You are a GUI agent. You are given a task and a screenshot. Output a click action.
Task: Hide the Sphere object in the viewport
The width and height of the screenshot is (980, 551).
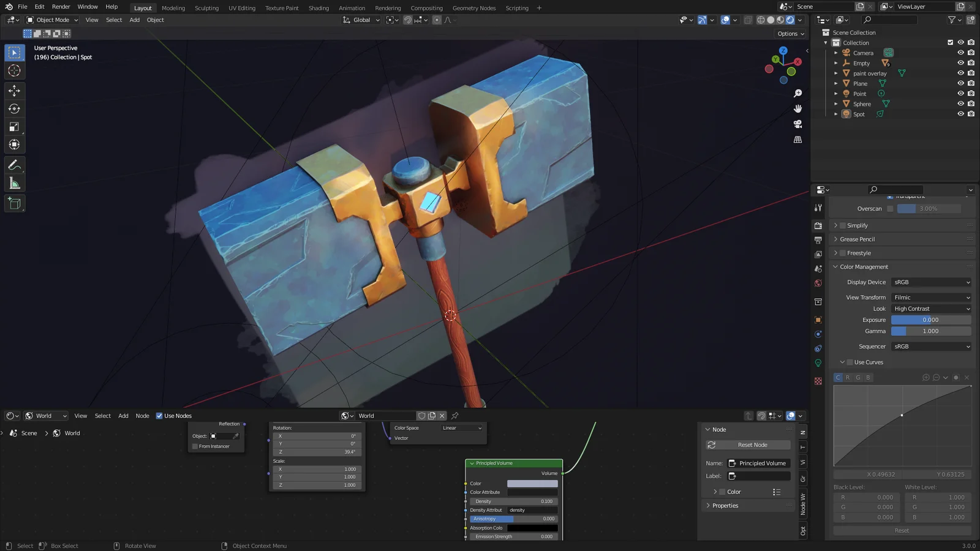coord(960,103)
